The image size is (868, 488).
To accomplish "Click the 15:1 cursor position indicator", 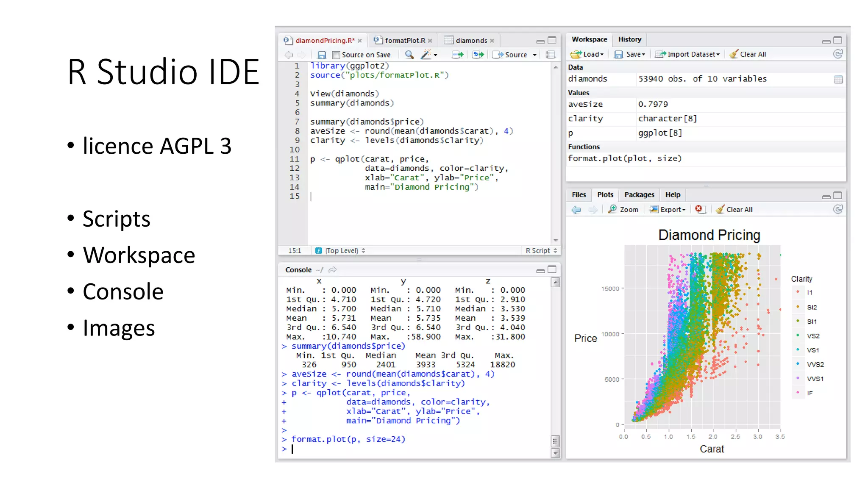I will pos(295,251).
